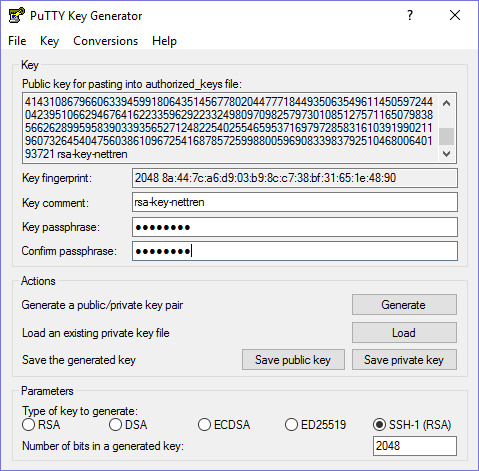
Task: Click in the Key comment field
Action: pyautogui.click(x=295, y=202)
